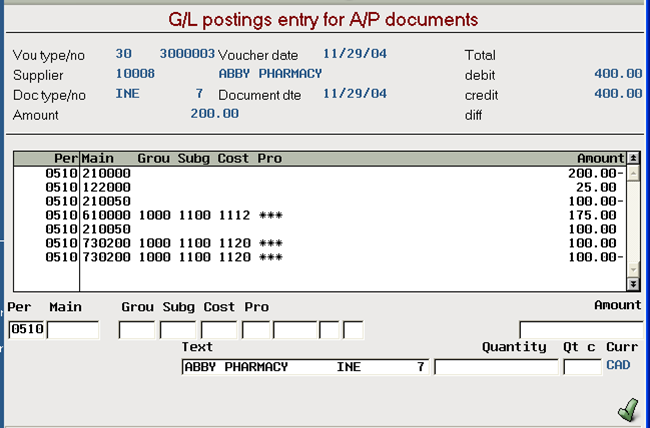Jump to bottom with scrollbar double-down arrow

[633, 284]
